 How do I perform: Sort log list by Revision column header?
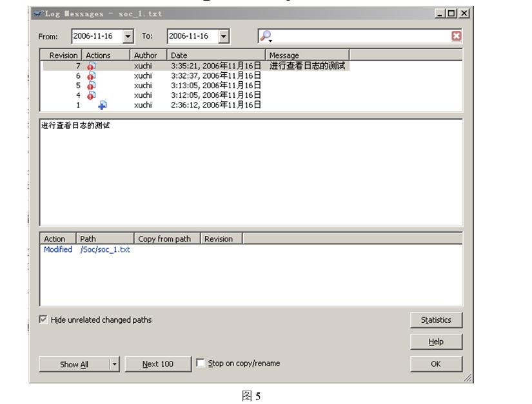(x=63, y=55)
